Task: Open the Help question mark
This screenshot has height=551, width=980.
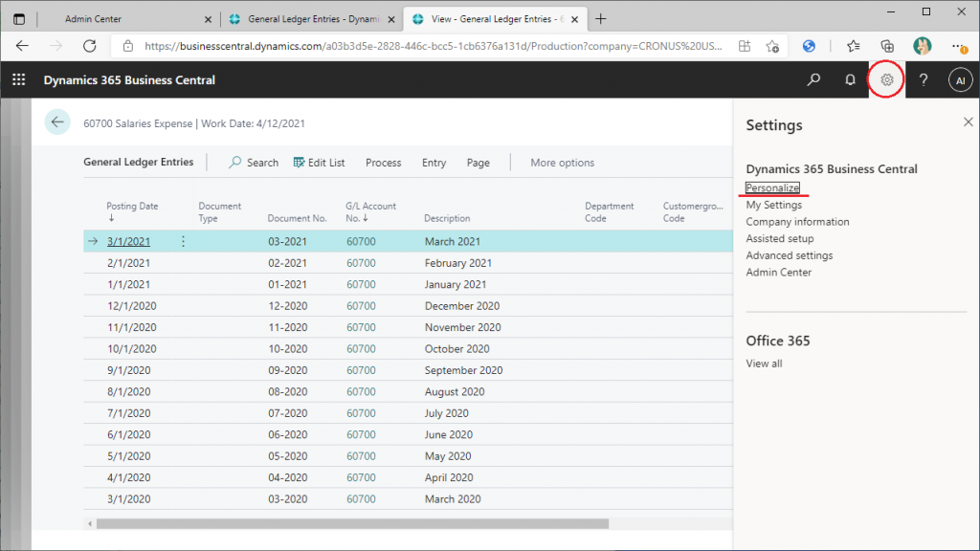Action: (924, 80)
